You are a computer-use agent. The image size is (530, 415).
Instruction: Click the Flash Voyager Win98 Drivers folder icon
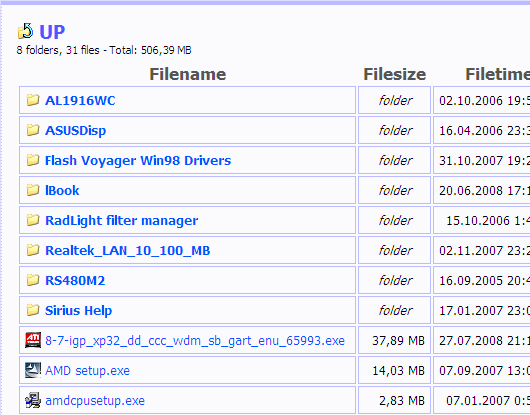(x=33, y=160)
